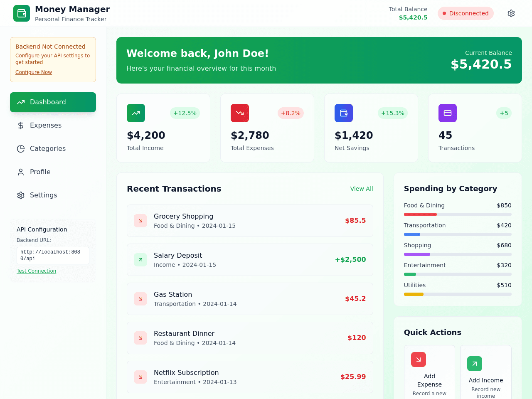Click the green Total Income trend icon

coord(136,113)
